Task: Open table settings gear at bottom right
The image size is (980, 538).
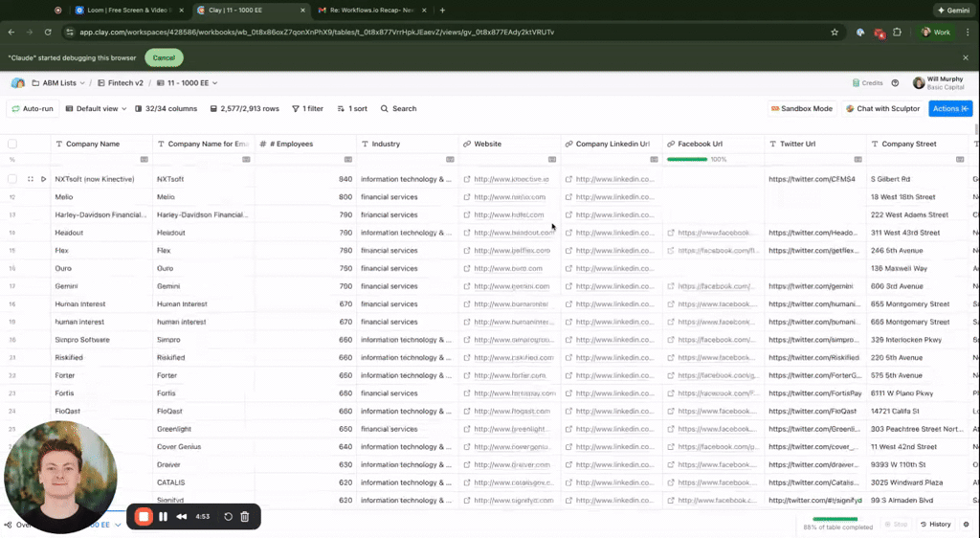Action: click(x=966, y=525)
